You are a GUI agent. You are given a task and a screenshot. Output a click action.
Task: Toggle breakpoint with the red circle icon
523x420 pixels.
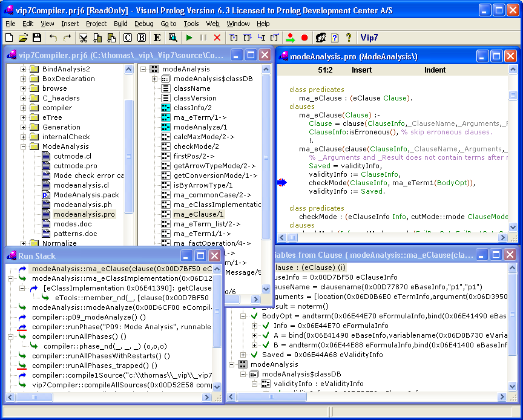(x=304, y=38)
